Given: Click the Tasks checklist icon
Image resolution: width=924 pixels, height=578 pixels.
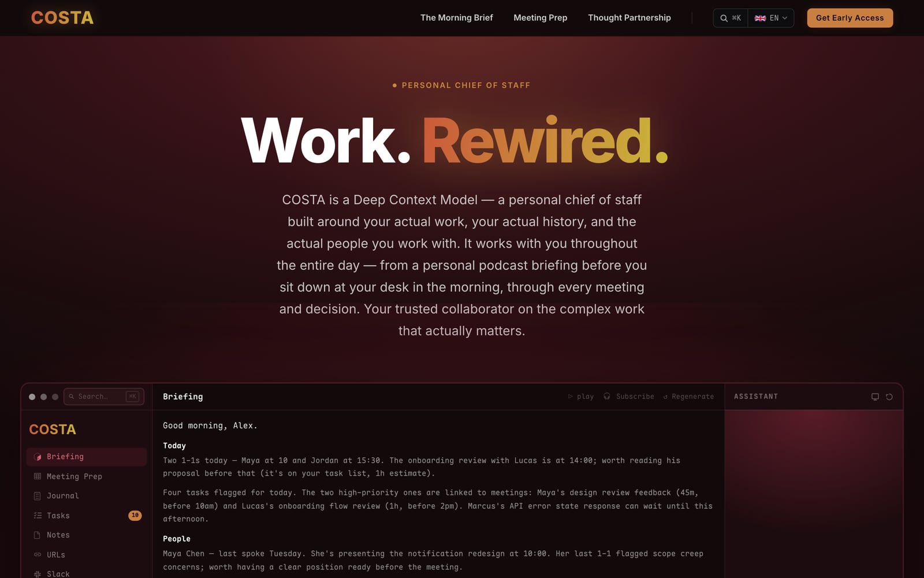Looking at the screenshot, I should click(38, 516).
